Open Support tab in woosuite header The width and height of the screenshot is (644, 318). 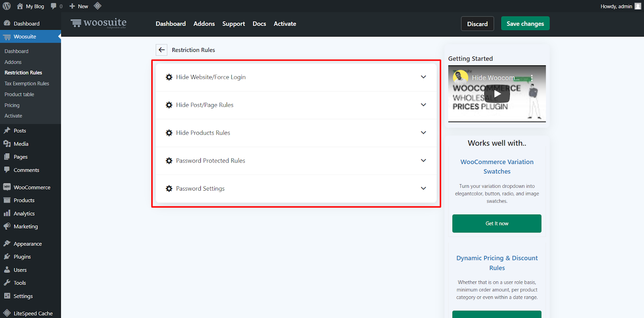pos(233,24)
